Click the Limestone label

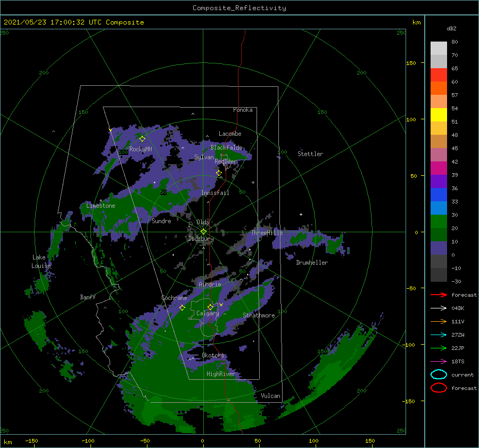click(x=101, y=206)
